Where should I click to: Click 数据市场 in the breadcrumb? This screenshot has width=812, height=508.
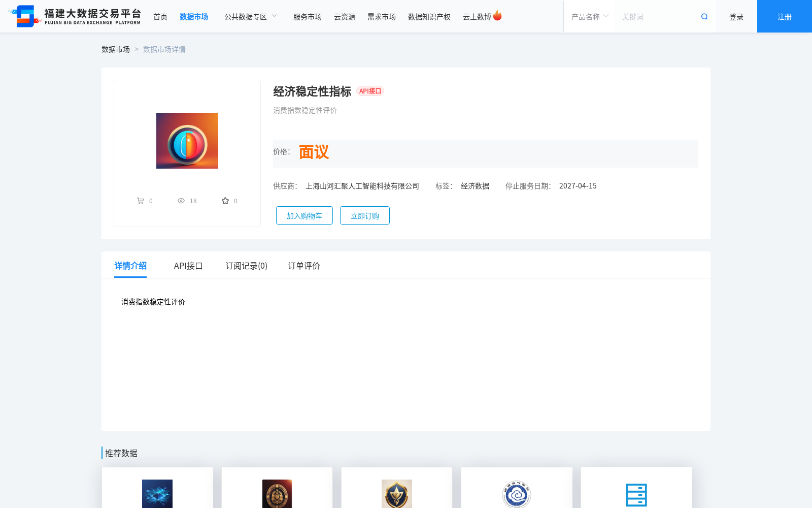pyautogui.click(x=116, y=49)
